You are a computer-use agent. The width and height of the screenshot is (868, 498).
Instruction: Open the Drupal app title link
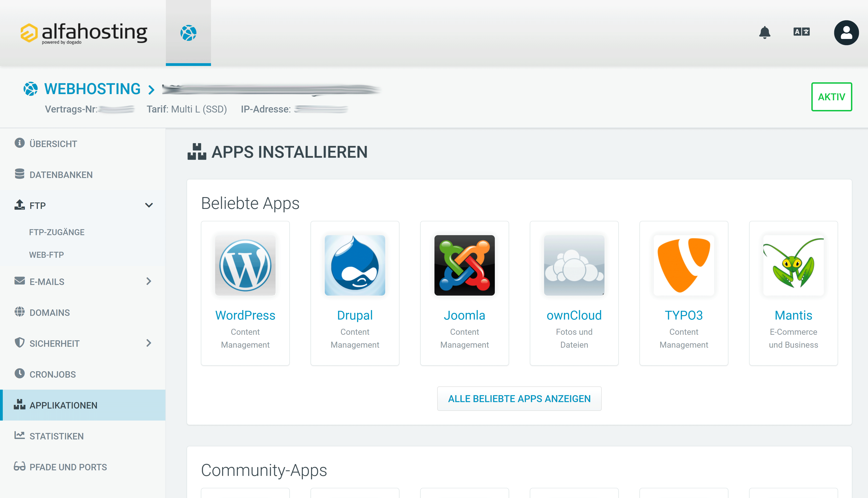point(355,315)
